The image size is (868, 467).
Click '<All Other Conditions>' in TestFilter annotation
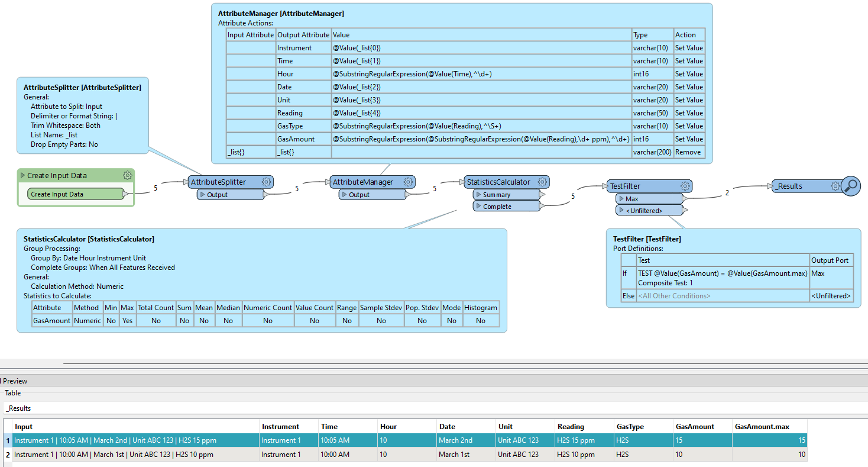(x=674, y=296)
